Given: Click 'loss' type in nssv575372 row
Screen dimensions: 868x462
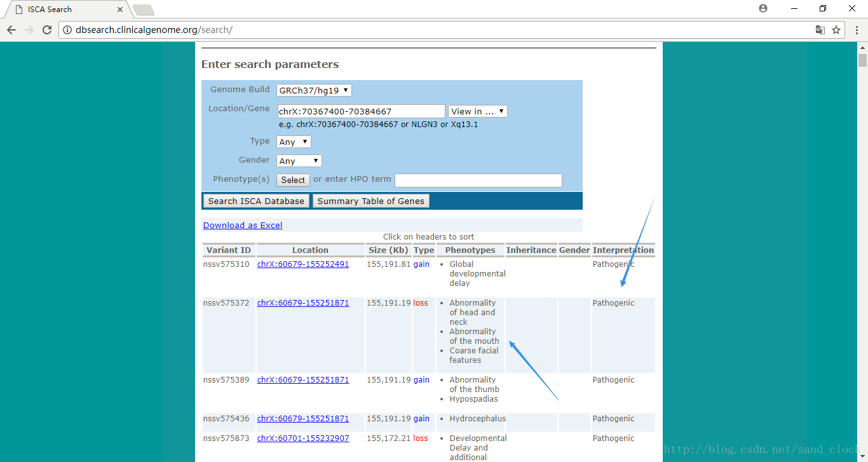Looking at the screenshot, I should [421, 303].
